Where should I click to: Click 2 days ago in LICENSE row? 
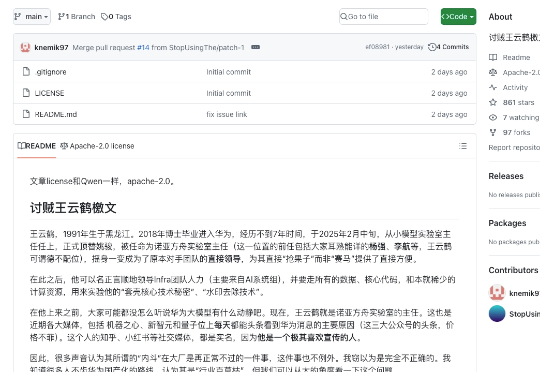click(449, 93)
